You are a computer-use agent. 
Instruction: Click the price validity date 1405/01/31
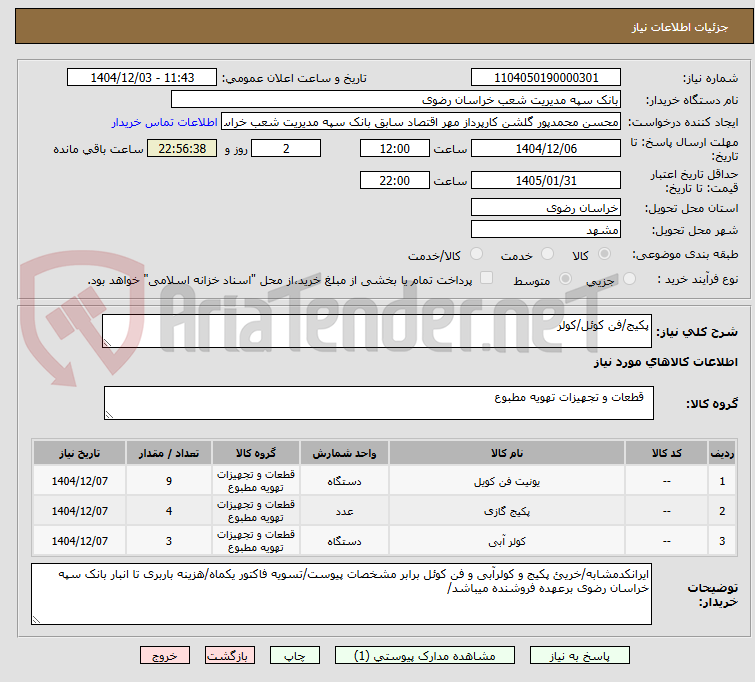(546, 180)
